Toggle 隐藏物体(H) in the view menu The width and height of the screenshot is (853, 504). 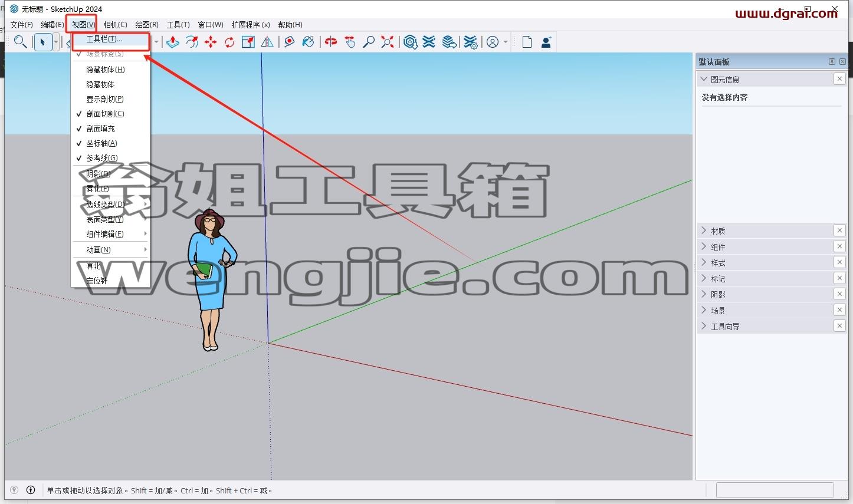(111, 70)
